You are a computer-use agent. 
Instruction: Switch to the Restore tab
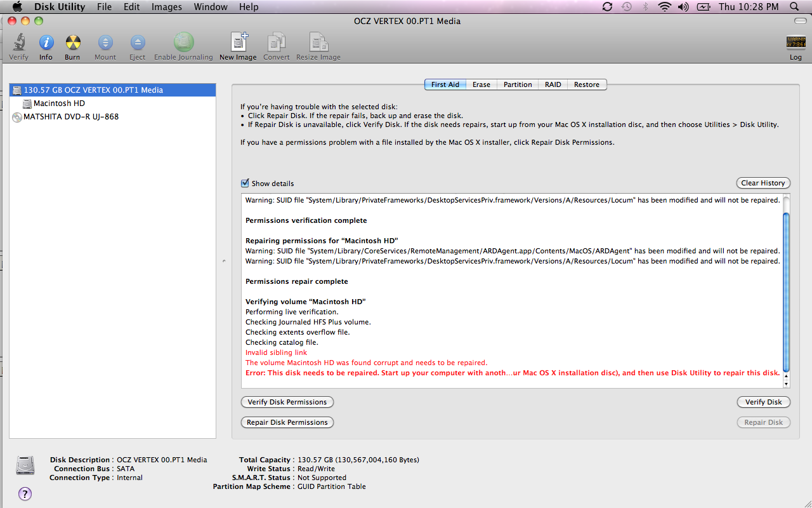[587, 84]
